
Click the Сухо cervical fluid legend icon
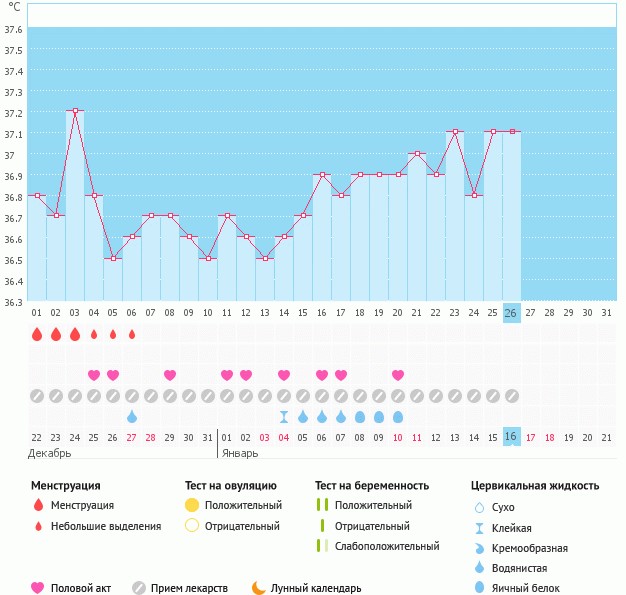point(479,507)
